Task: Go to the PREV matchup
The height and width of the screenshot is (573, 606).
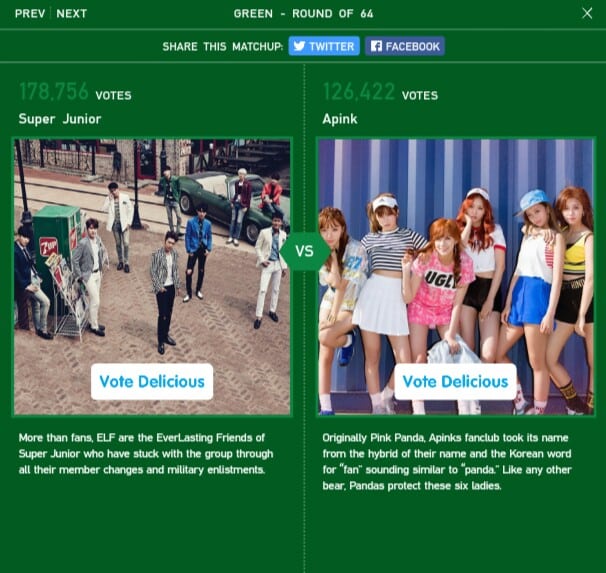Action: (29, 14)
